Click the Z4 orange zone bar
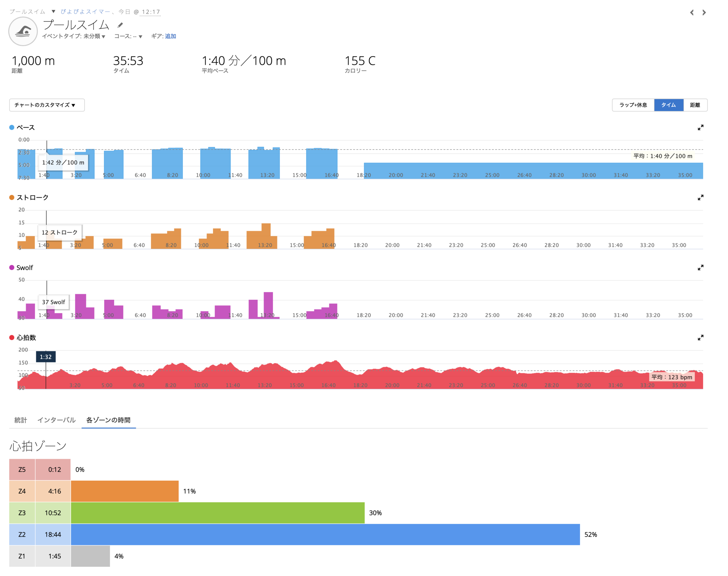Image resolution: width=728 pixels, height=576 pixels. click(125, 491)
